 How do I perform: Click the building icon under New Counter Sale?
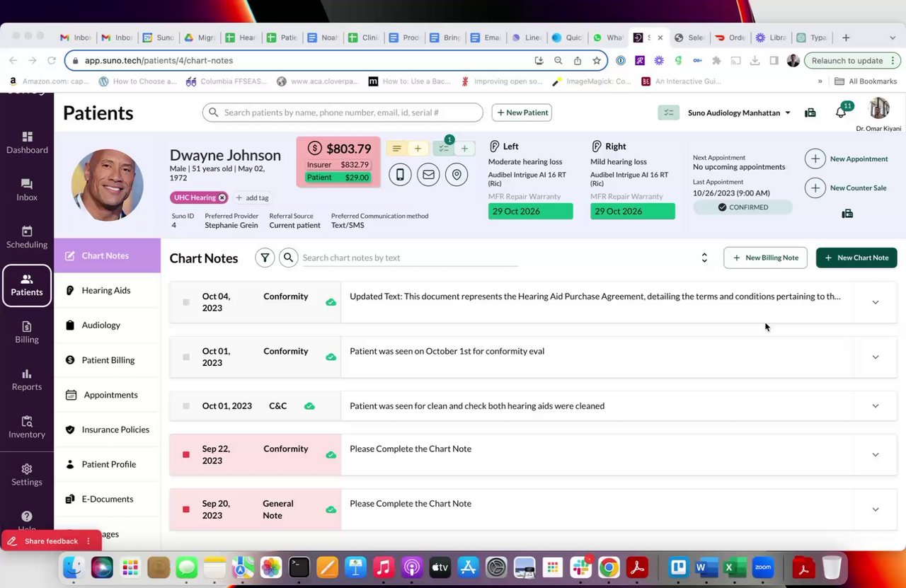tap(847, 214)
